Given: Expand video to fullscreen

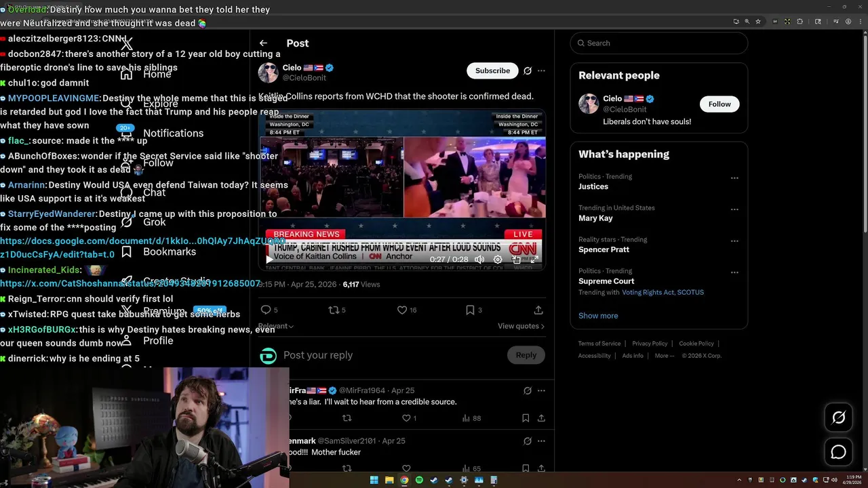Looking at the screenshot, I should 534,260.
